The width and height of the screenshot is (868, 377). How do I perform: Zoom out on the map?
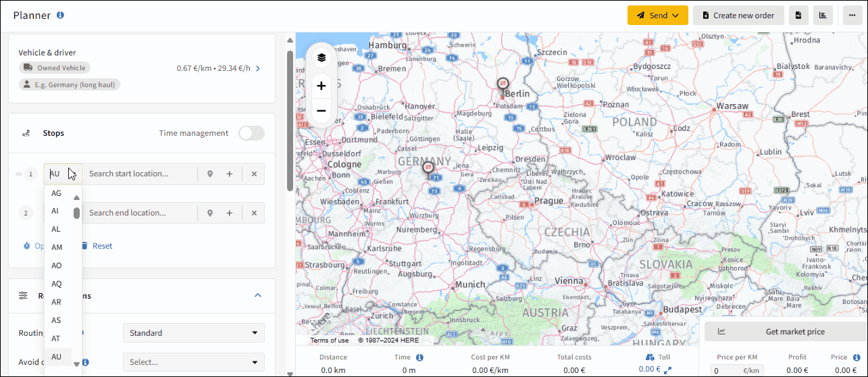click(x=322, y=110)
